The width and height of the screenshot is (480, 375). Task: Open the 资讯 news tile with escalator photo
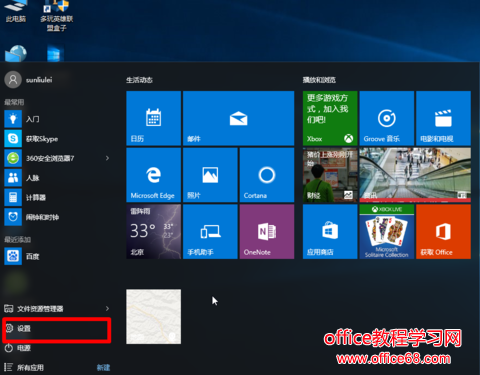point(415,175)
